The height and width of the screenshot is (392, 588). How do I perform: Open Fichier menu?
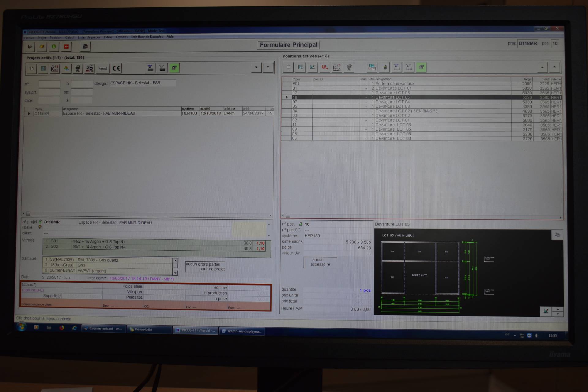click(29, 38)
